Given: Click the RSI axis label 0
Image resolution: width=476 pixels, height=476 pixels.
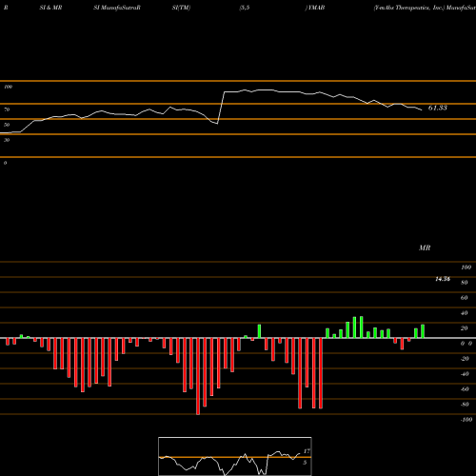Looking at the screenshot, I should coord(5,163).
